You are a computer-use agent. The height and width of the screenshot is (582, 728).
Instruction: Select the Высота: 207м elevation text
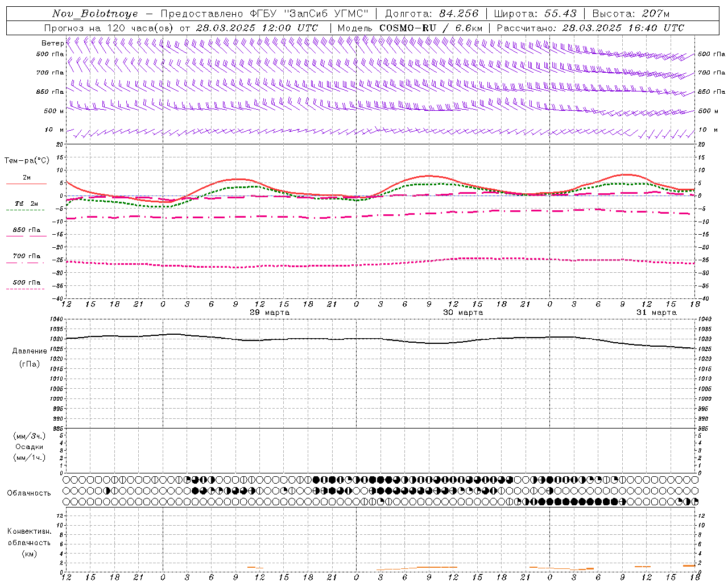point(631,14)
